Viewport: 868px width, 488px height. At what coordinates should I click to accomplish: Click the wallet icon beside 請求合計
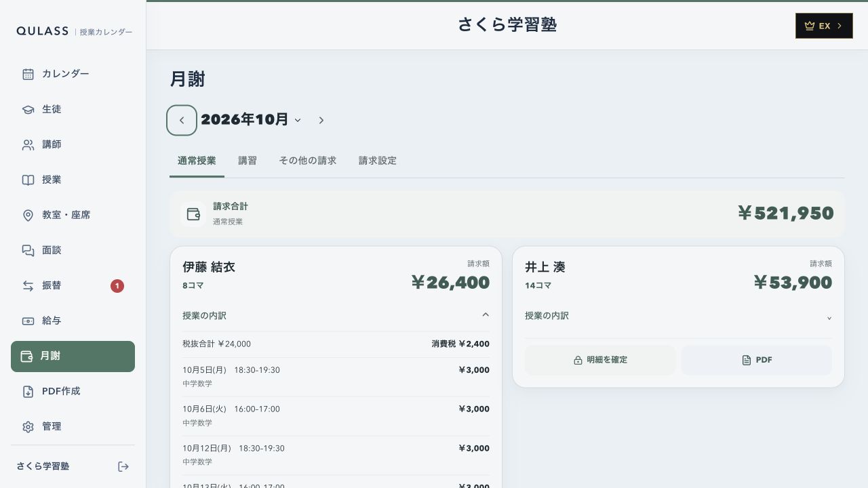[x=193, y=214]
